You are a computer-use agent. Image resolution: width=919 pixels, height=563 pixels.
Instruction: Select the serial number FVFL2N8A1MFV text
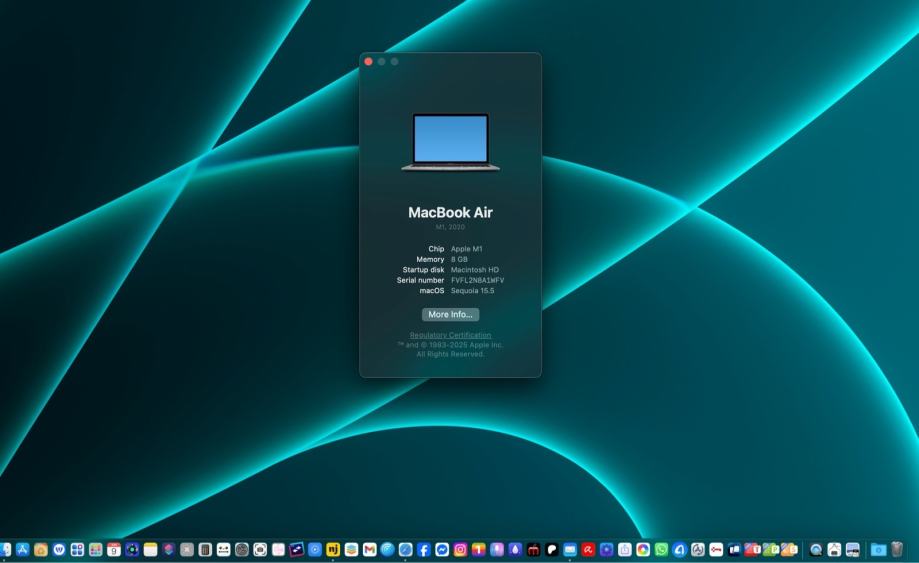pos(477,281)
